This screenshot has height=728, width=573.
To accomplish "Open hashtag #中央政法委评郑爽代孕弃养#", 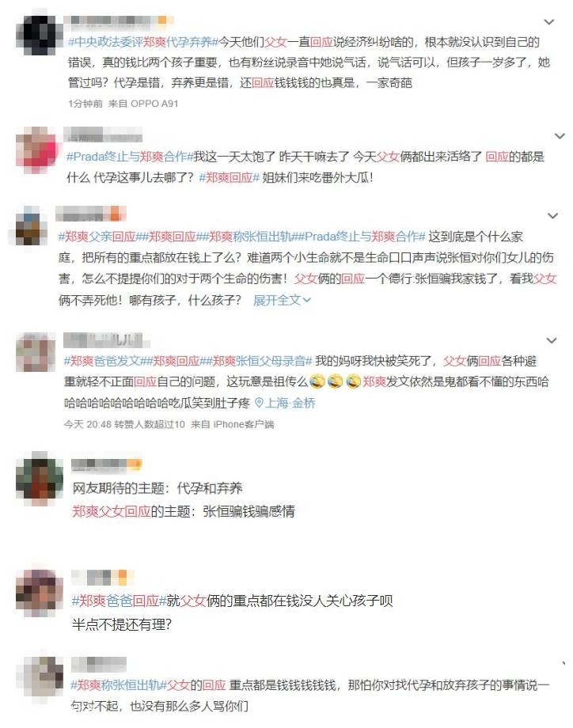I will pos(142,42).
